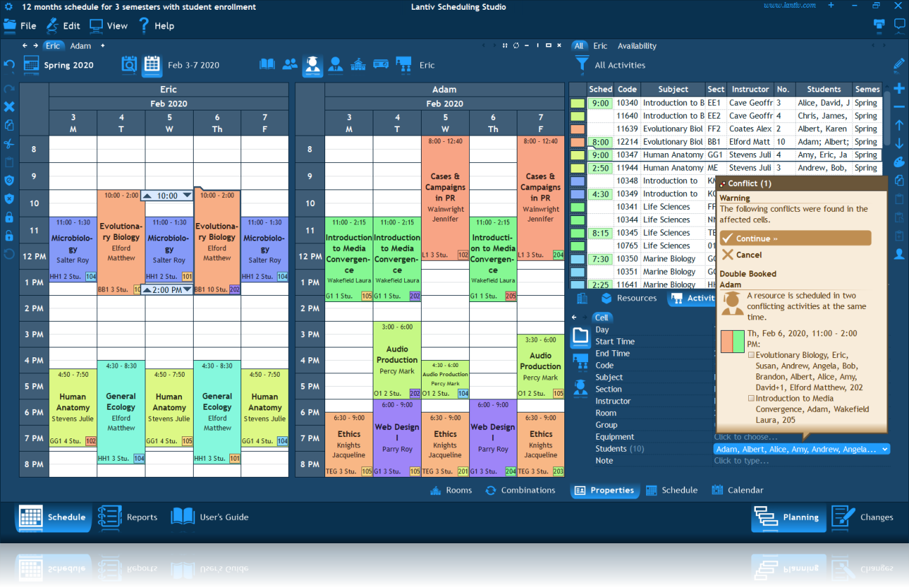Click the All Activities funnel filter icon
The image size is (909, 588).
click(x=581, y=65)
